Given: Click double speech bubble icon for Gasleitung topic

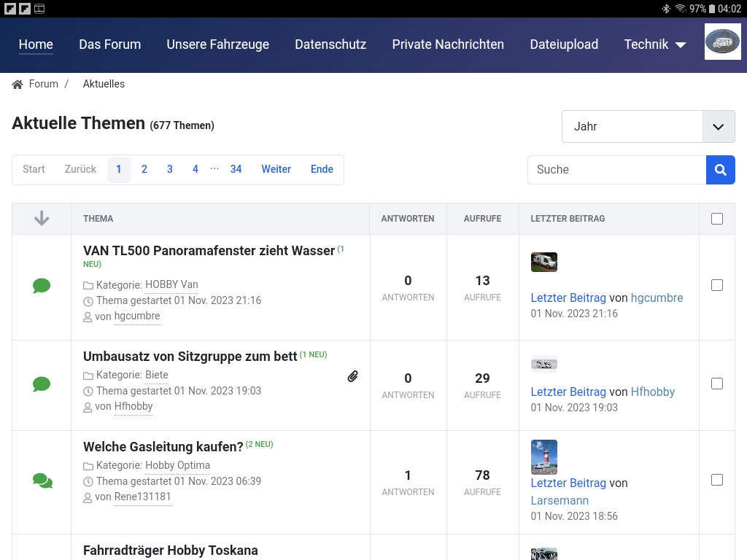Looking at the screenshot, I should coord(42,481).
